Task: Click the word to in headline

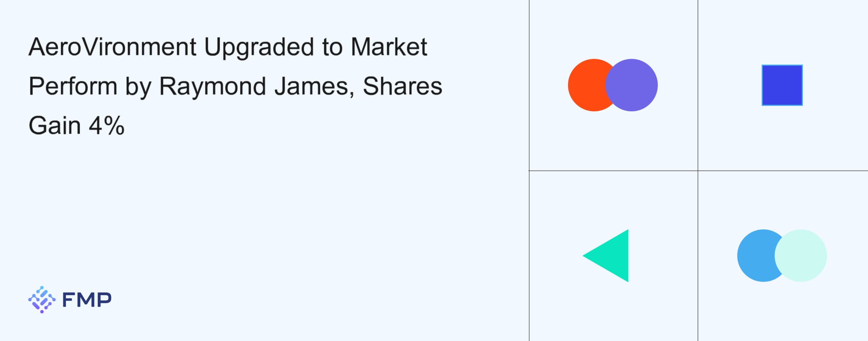Action: point(333,47)
